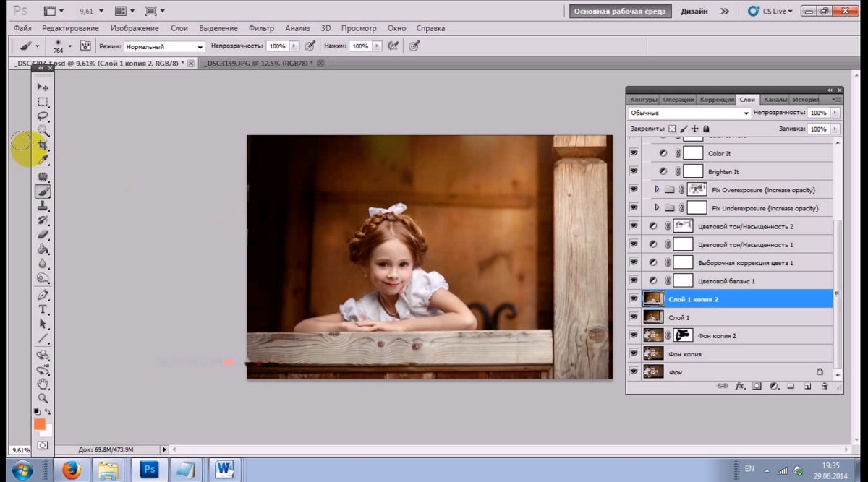Open the brush preset picker arrow
Screen dimensions: 868x482
(69, 46)
